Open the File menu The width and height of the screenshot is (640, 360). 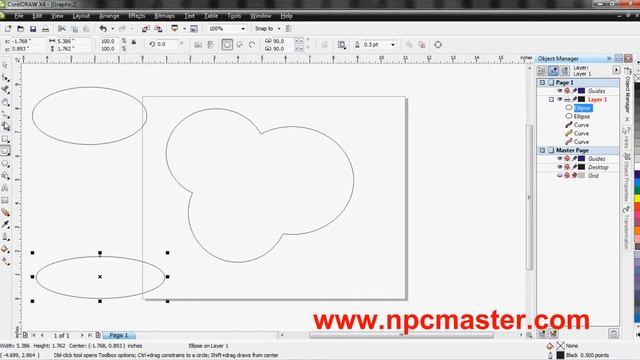(19, 16)
